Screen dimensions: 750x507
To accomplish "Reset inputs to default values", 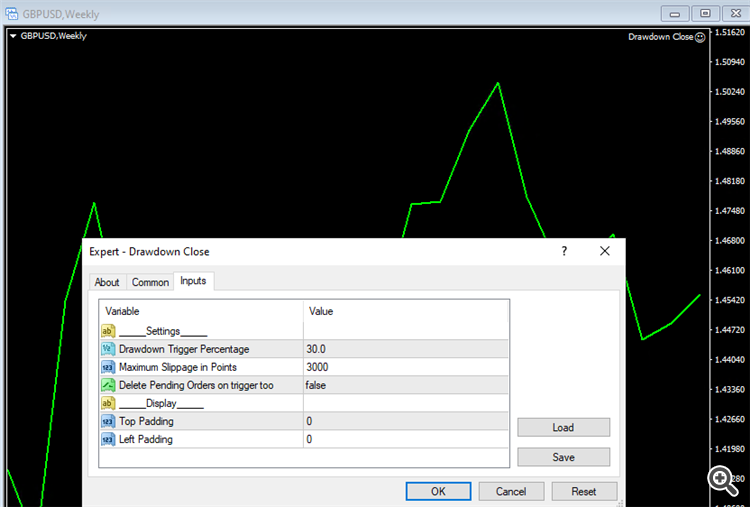I will click(584, 491).
